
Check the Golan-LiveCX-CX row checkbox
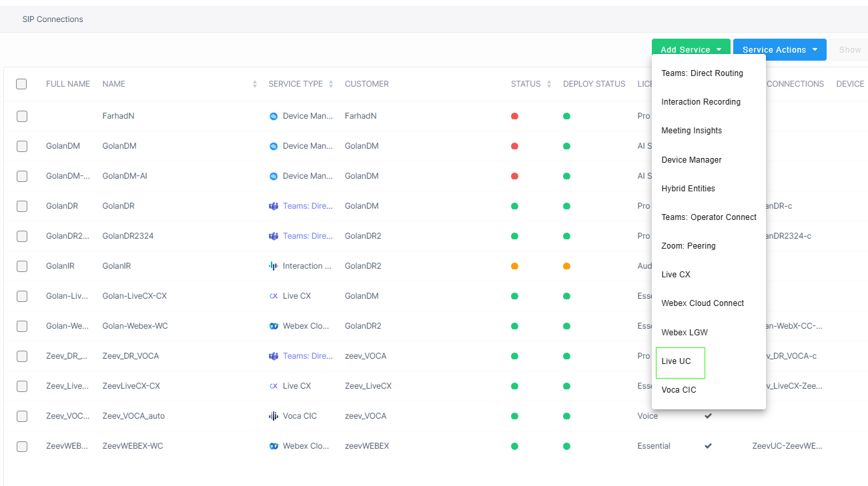22,296
